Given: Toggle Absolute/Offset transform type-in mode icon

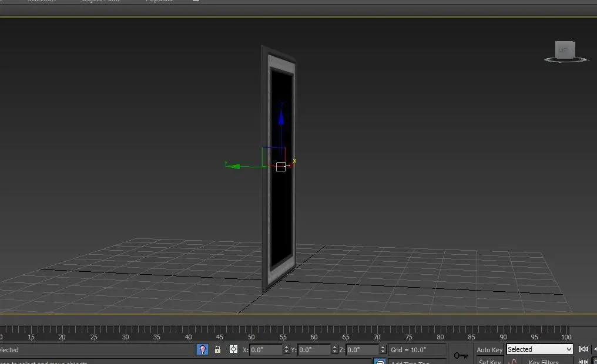Looking at the screenshot, I should click(x=233, y=349).
